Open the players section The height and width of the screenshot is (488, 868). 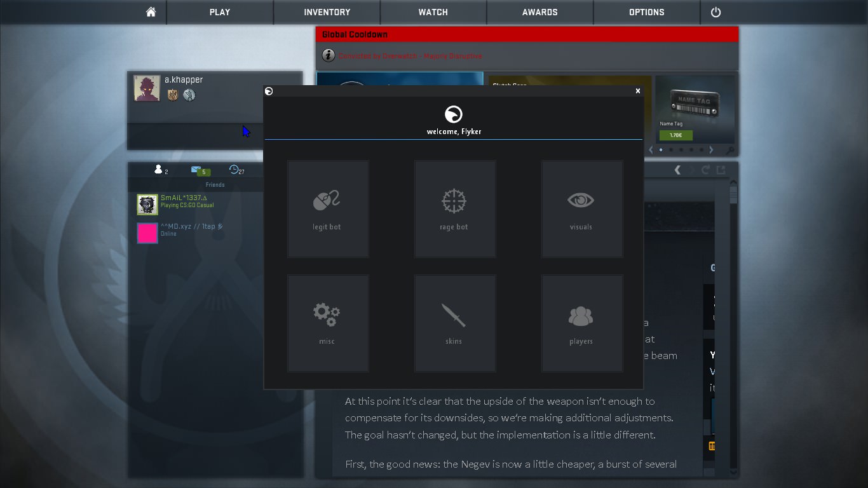[x=582, y=323]
